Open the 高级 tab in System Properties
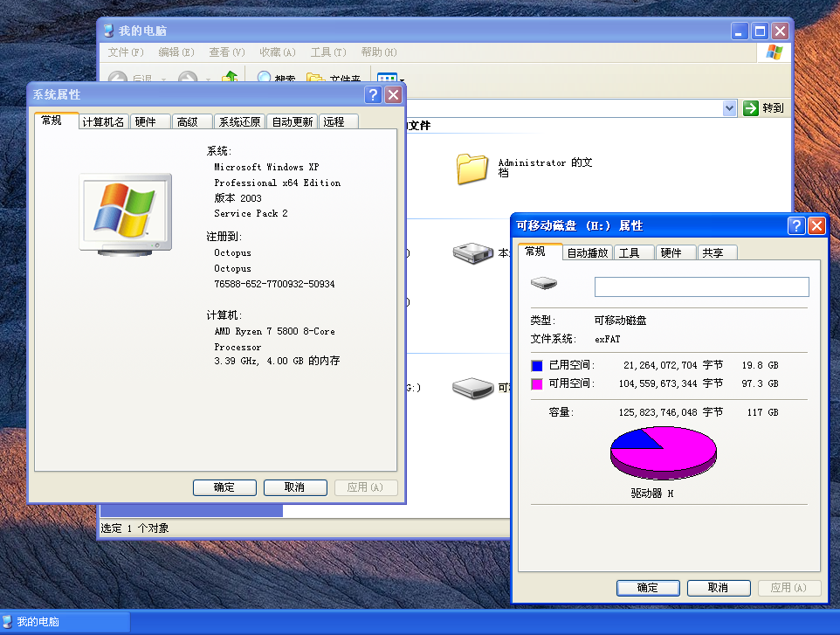Screen dimensions: 840x635 coord(192,122)
